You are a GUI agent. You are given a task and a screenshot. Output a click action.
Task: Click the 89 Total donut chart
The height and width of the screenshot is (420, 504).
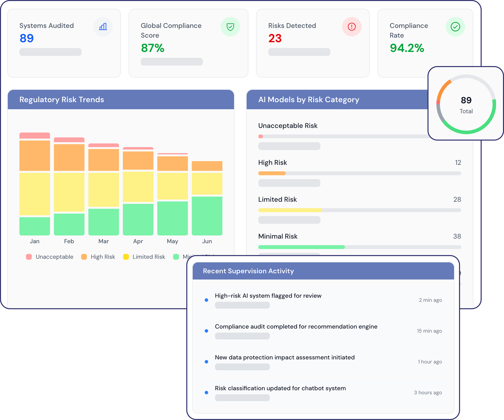pos(466,104)
